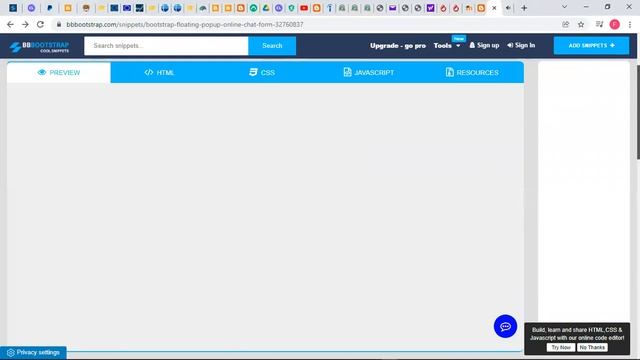Click Upgrade - go pro link
The height and width of the screenshot is (360, 640).
pyautogui.click(x=398, y=46)
